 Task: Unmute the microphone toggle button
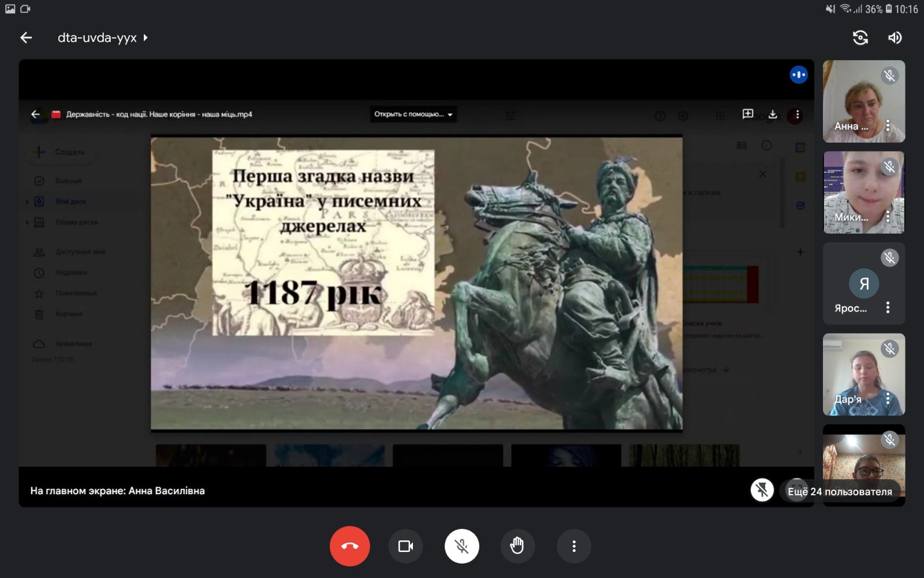(462, 546)
